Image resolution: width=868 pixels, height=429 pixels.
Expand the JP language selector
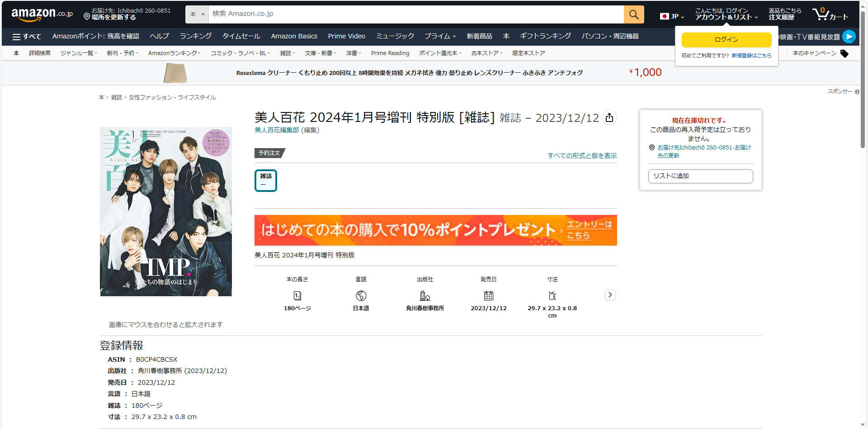click(672, 16)
